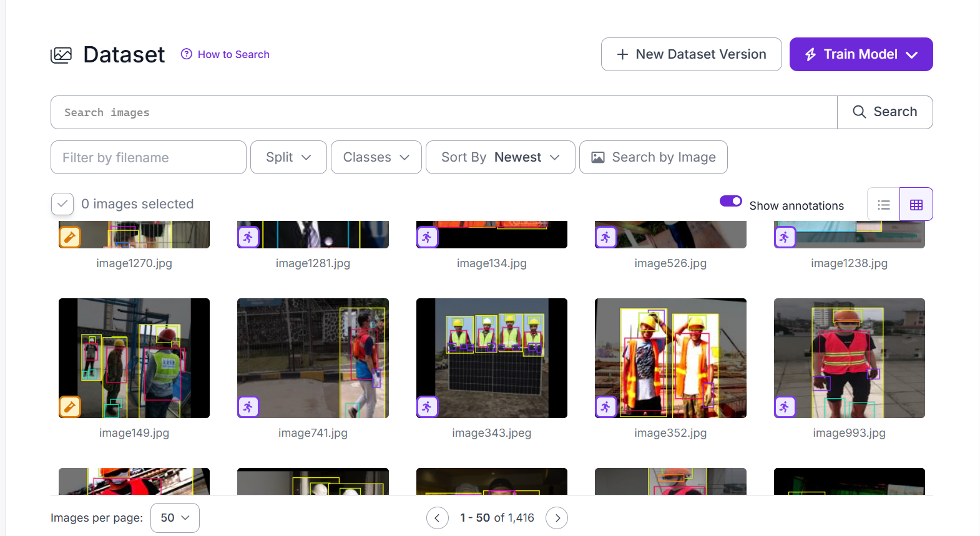This screenshot has width=980, height=536.
Task: Focus the Search images input field
Action: click(x=444, y=112)
